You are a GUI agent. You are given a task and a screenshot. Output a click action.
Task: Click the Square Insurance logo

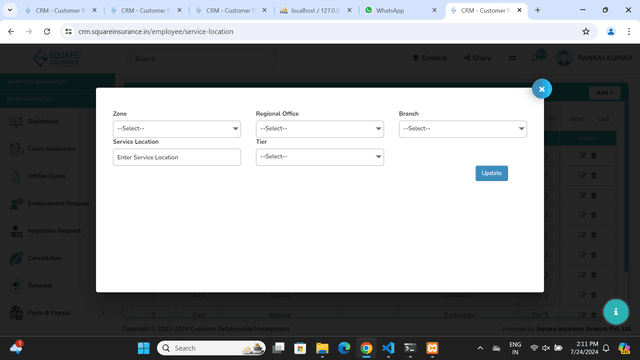coord(57,58)
